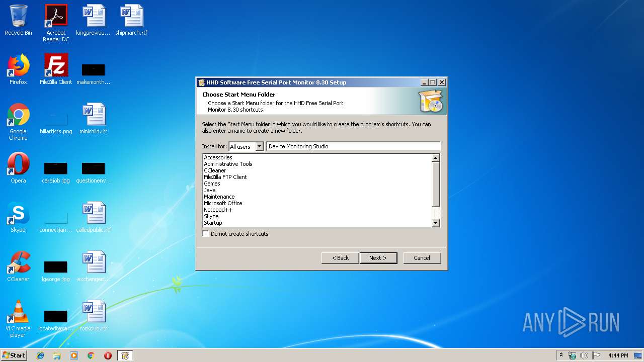Select the lgeorge.jpg image icon
Screen dimensions: 644x362
coord(56,270)
